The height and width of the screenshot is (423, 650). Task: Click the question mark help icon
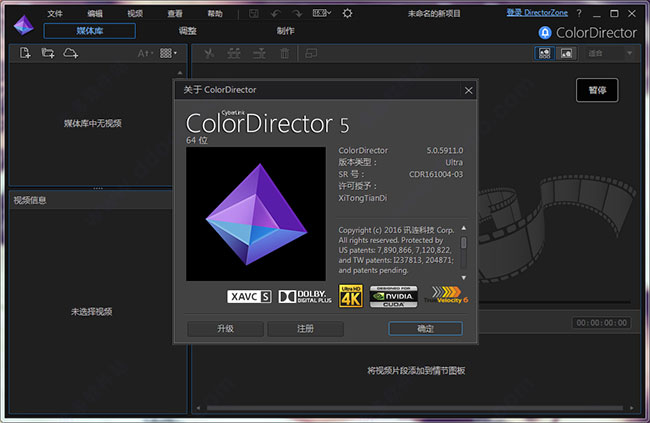tap(579, 13)
